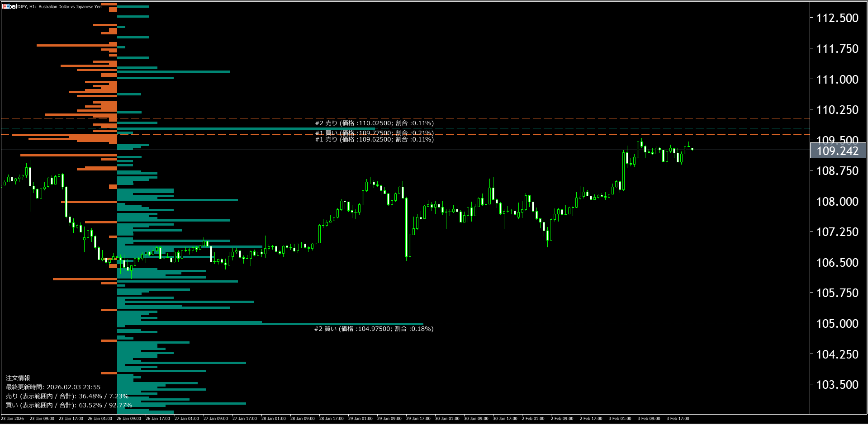This screenshot has height=425, width=868.
Task: Click the 111.750 price scale label
Action: [837, 49]
